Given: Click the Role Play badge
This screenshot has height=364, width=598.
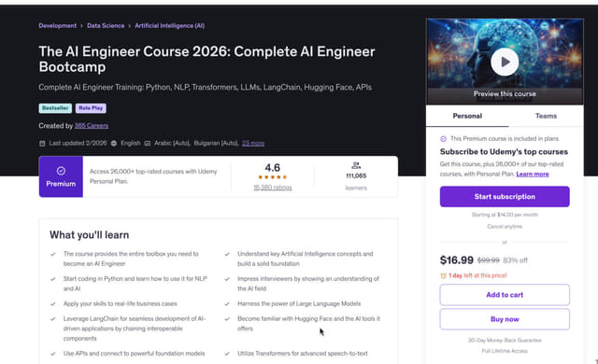Looking at the screenshot, I should point(91,108).
